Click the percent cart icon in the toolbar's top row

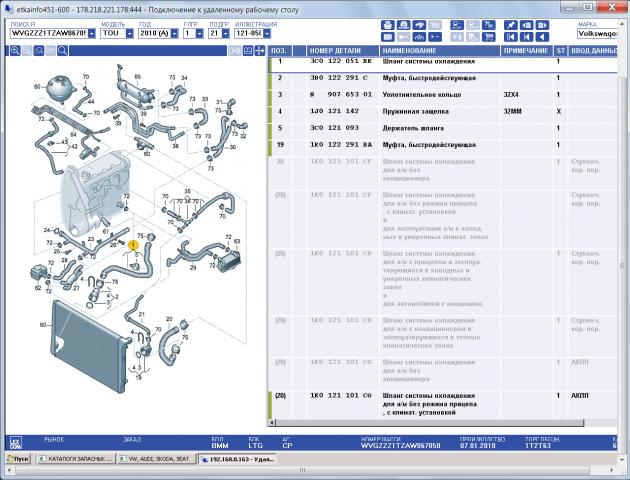pos(489,25)
